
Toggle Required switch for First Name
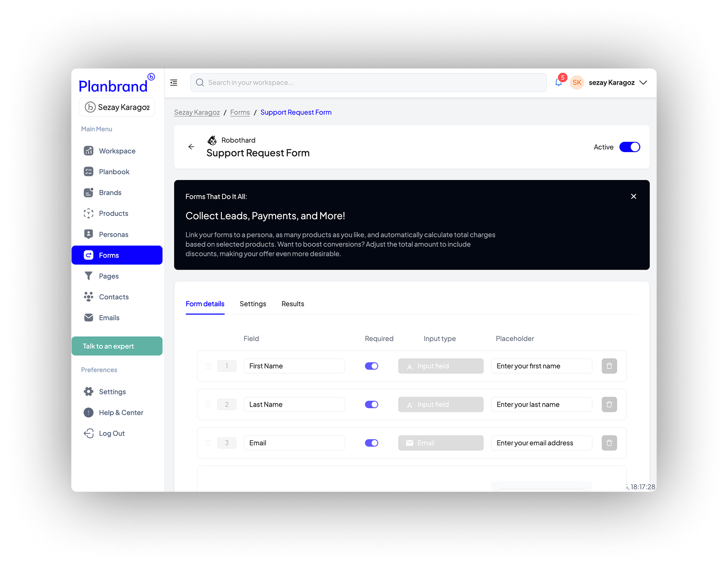pos(372,366)
